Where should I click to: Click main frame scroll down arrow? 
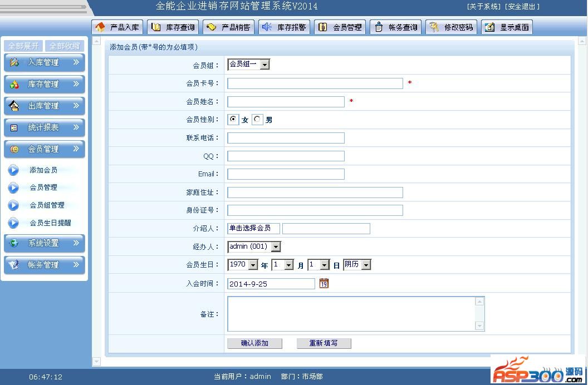(x=96, y=362)
